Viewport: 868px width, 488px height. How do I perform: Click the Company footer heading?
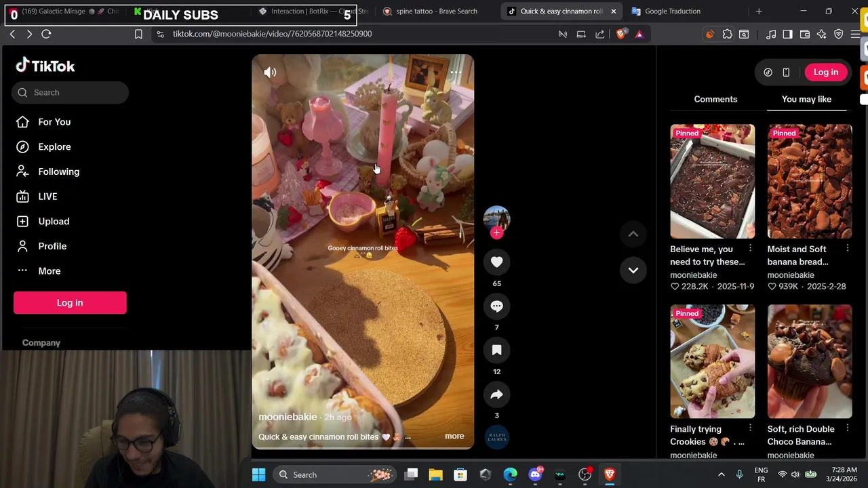point(41,343)
